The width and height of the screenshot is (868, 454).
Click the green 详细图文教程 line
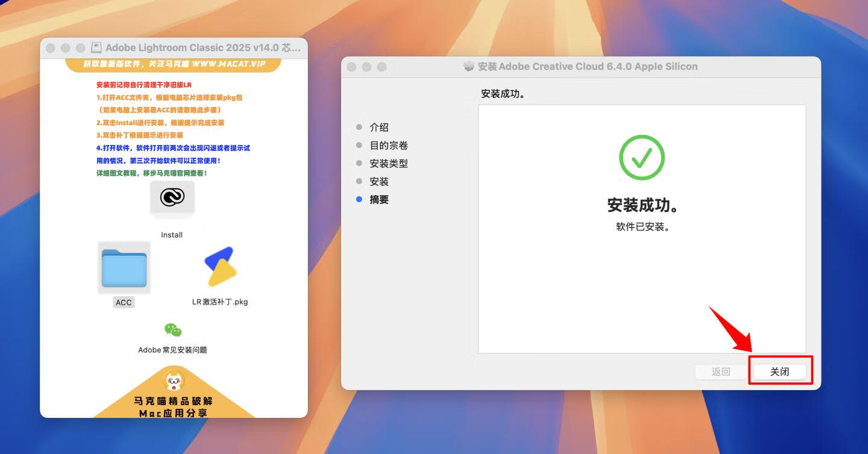click(152, 173)
